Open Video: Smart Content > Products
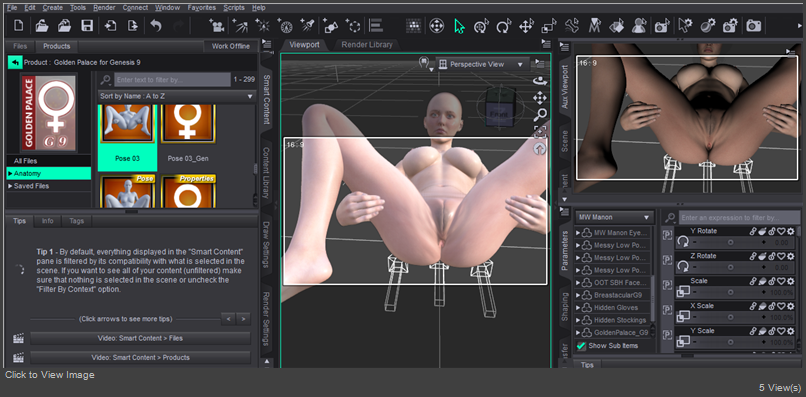The height and width of the screenshot is (397, 806). coord(140,357)
